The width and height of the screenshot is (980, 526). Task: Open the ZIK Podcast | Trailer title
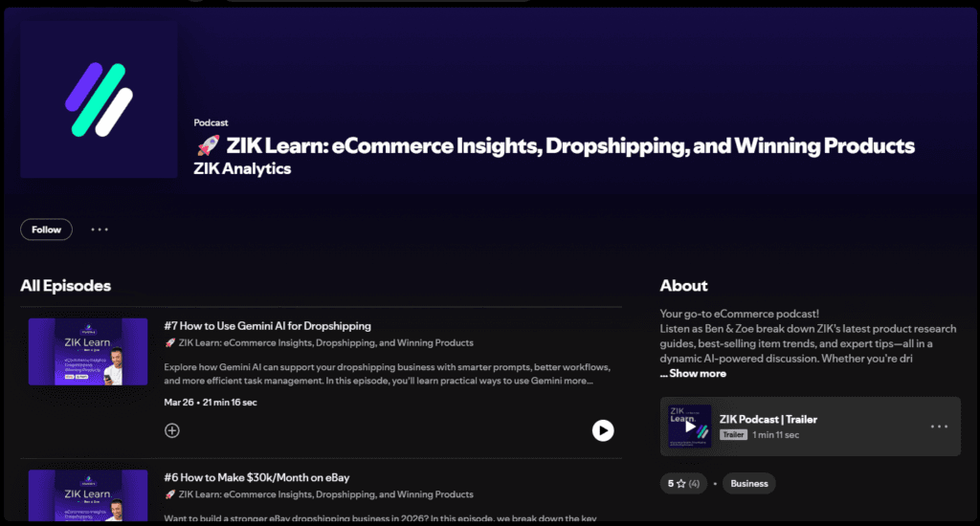point(768,419)
